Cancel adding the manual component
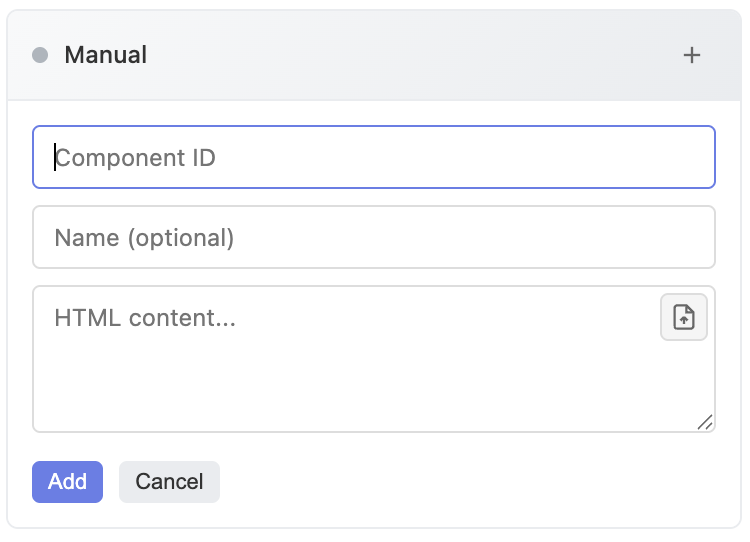Viewport: 750px width, 542px height. coord(169,481)
